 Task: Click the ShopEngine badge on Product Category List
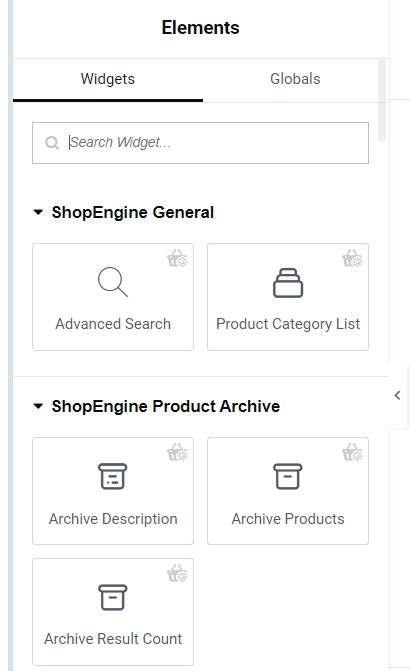[352, 258]
